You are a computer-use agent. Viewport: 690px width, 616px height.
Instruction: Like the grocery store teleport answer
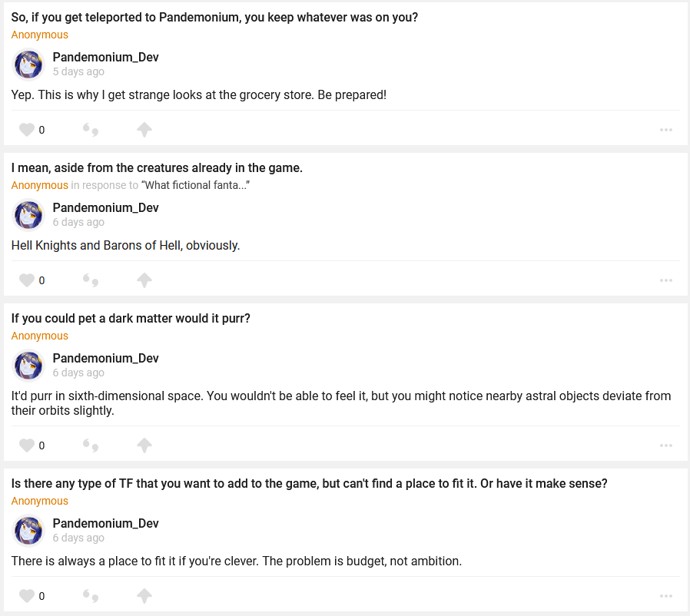27,130
